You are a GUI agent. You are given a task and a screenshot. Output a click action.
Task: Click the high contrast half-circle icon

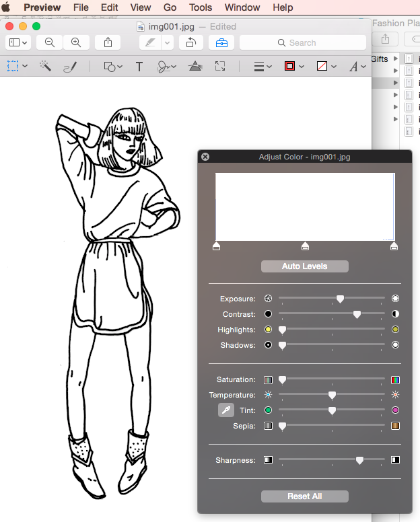395,314
